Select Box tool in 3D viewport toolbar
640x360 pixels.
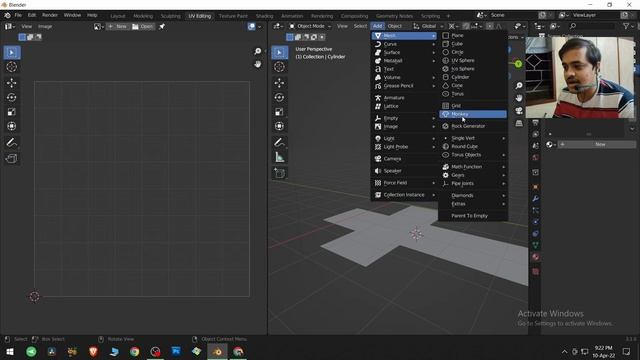[x=280, y=53]
